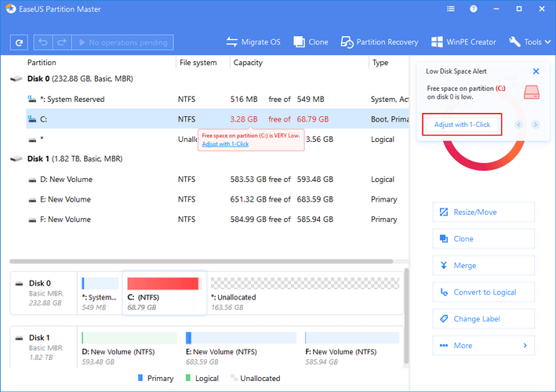Launch the Clone tool from top toolbar
This screenshot has width=556, height=392.
point(309,42)
